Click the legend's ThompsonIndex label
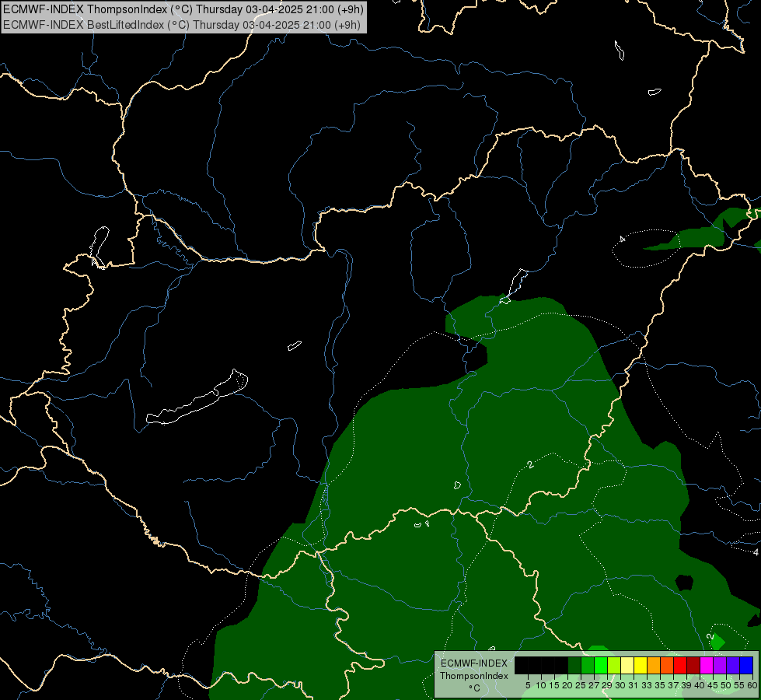 (x=473, y=676)
